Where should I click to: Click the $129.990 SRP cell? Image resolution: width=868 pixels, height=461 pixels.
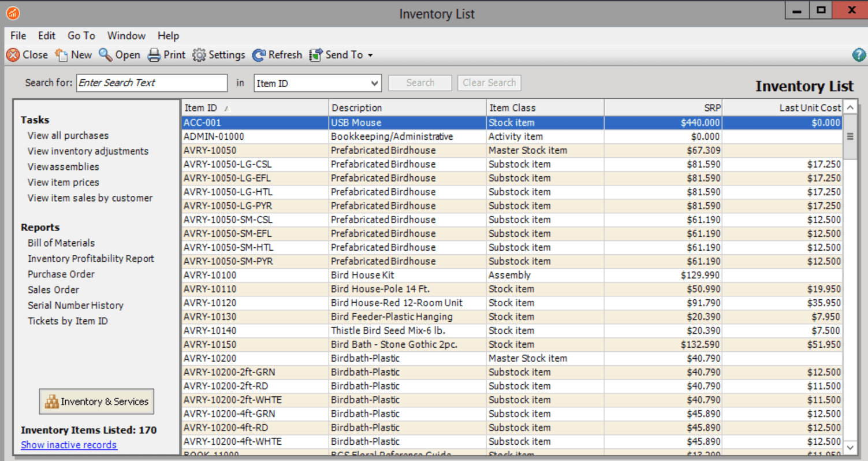click(x=663, y=275)
